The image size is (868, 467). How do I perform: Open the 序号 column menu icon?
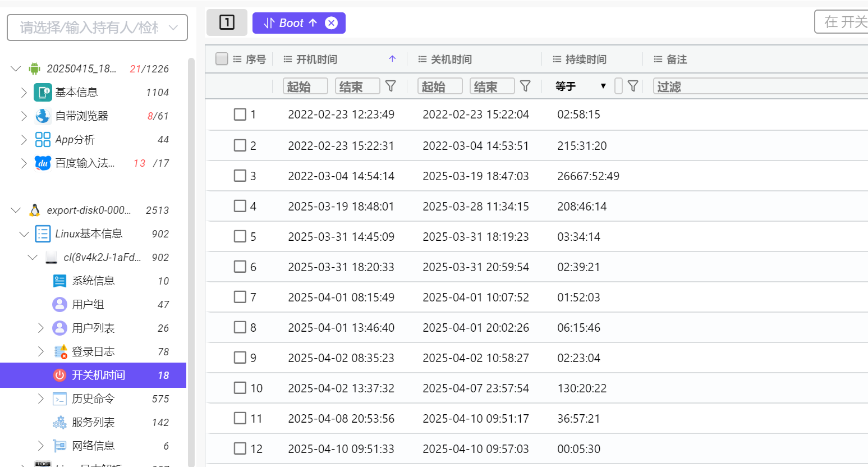237,59
